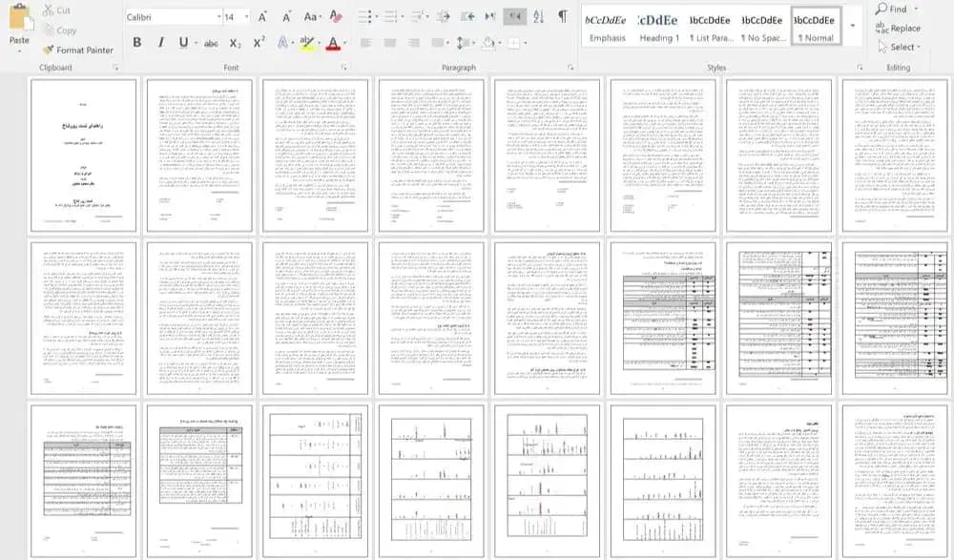Toggle Superscript formatting
The height and width of the screenshot is (560, 954).
pyautogui.click(x=259, y=43)
